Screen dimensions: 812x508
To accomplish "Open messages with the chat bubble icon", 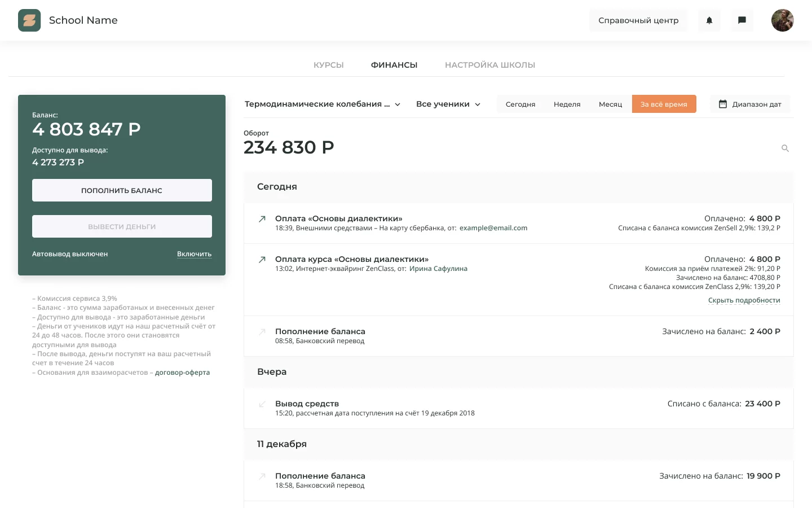I will click(742, 20).
